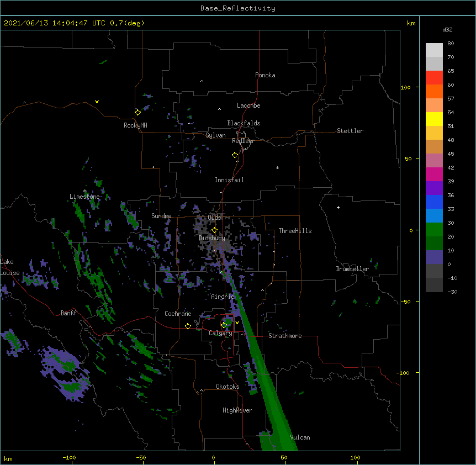Click the Limestone label
The height and width of the screenshot is (465, 476).
click(x=84, y=197)
